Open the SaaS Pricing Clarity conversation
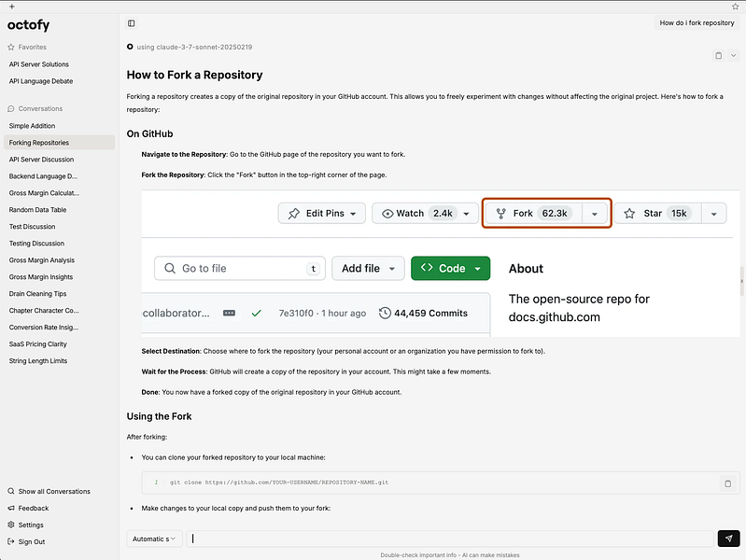Viewport: 746px width, 560px height. coord(40,344)
